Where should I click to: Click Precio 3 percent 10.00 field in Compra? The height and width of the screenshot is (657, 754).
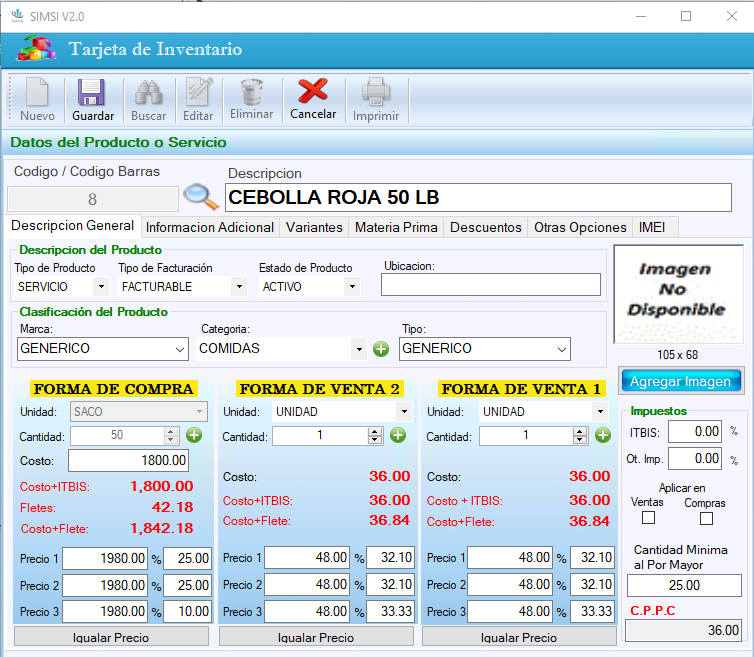click(187, 611)
